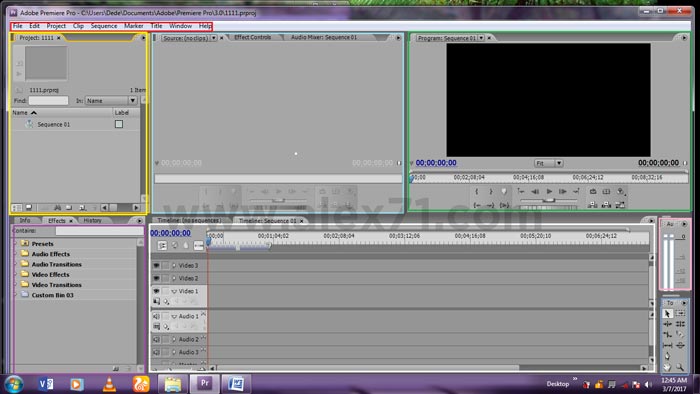The image size is (700, 394).
Task: Select the Hand tool
Action: pos(667,367)
